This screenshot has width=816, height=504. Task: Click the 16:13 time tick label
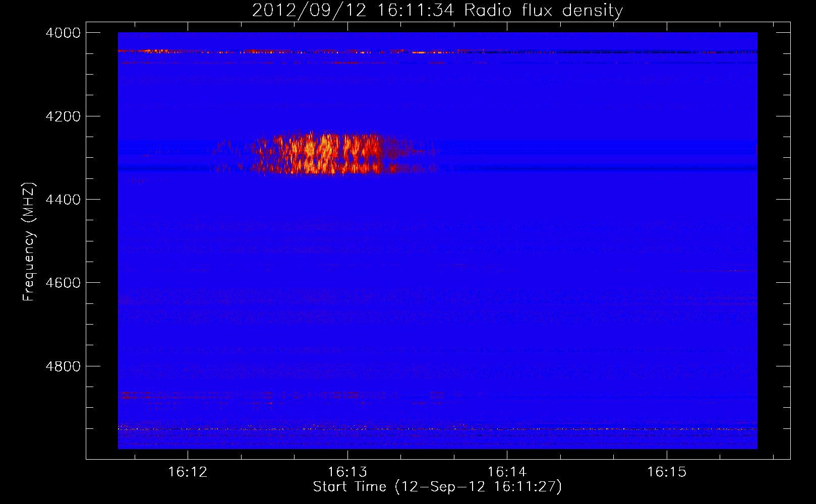tap(347, 472)
